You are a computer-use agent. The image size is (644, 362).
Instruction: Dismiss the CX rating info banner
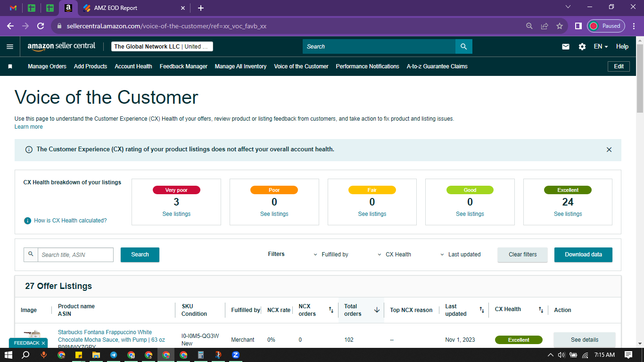[x=609, y=149]
